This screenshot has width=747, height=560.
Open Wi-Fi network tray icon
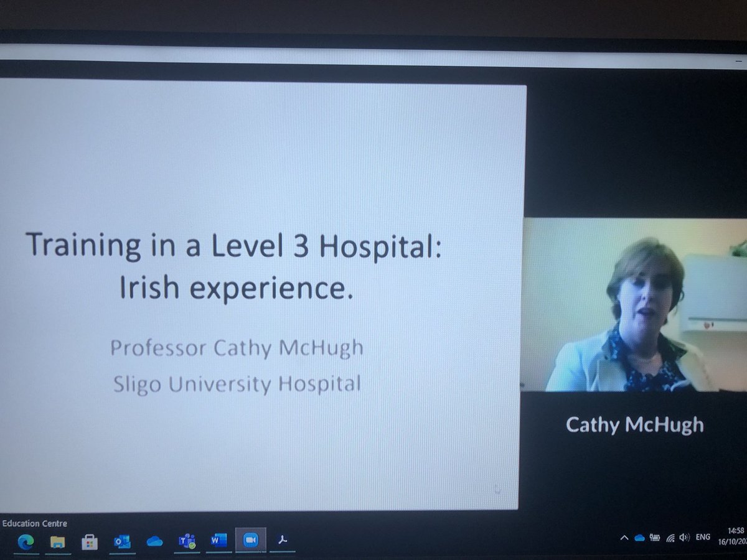670,537
